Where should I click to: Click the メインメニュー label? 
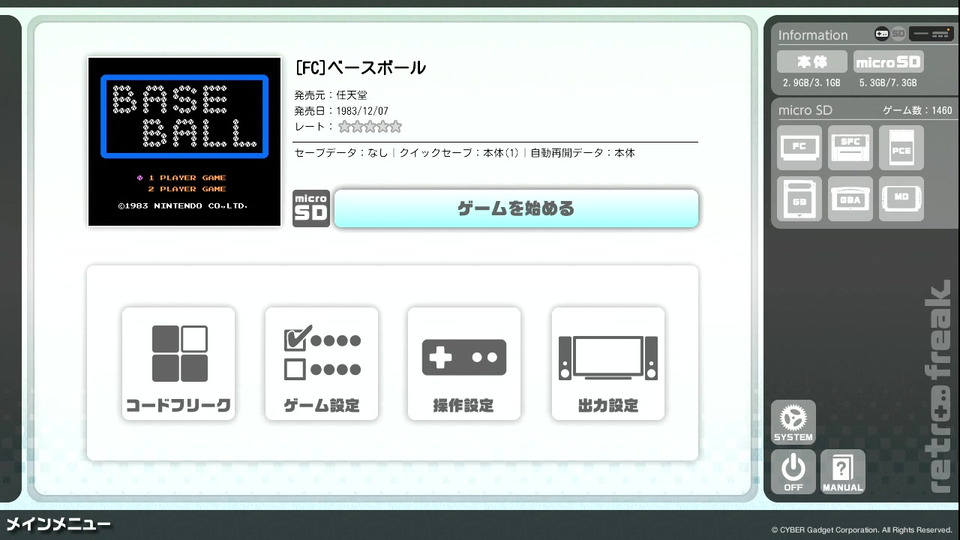(x=59, y=524)
